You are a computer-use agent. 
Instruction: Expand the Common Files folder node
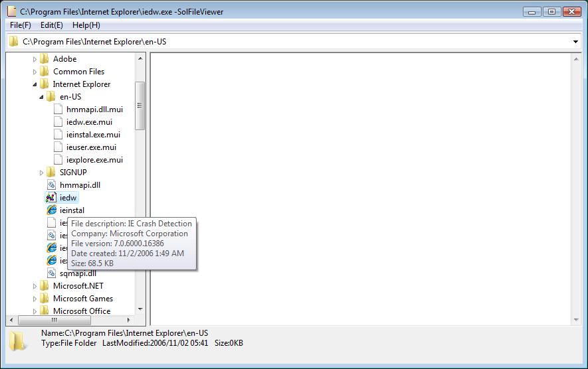[x=35, y=72]
